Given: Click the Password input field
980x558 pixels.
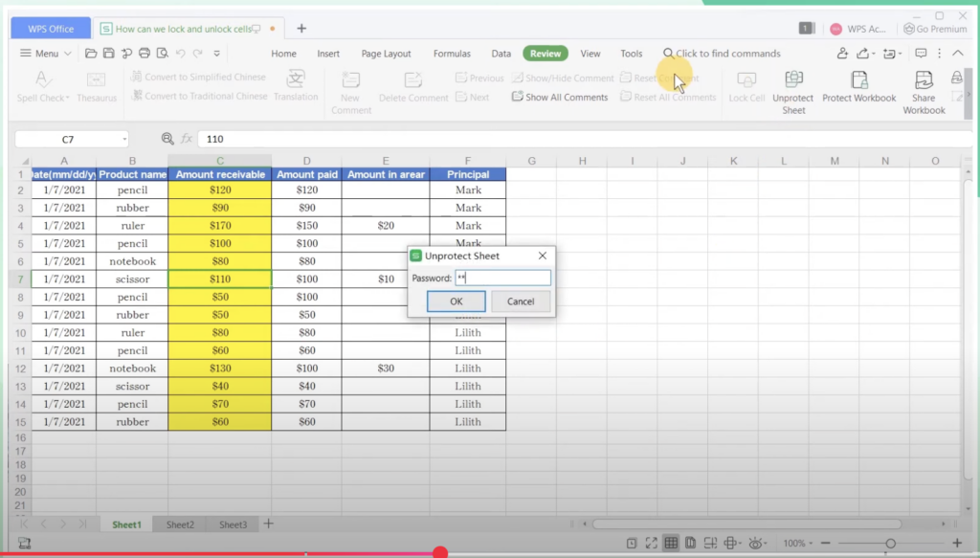Looking at the screenshot, I should 504,277.
